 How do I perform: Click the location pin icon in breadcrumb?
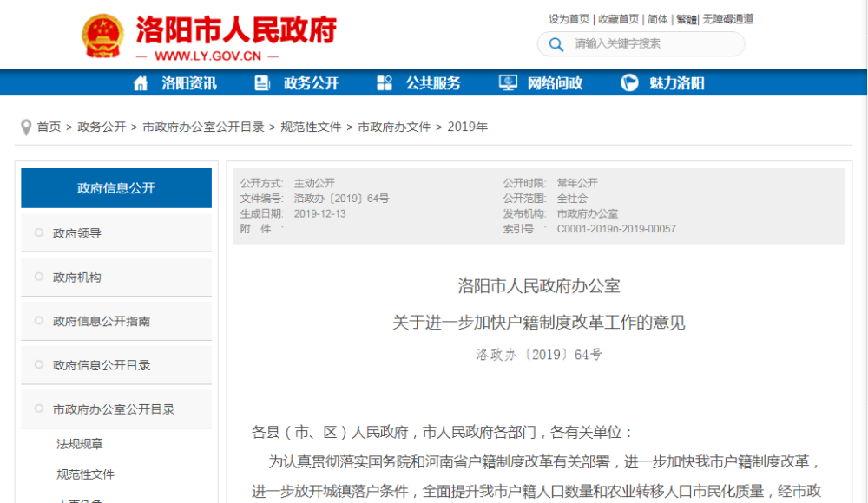point(25,127)
